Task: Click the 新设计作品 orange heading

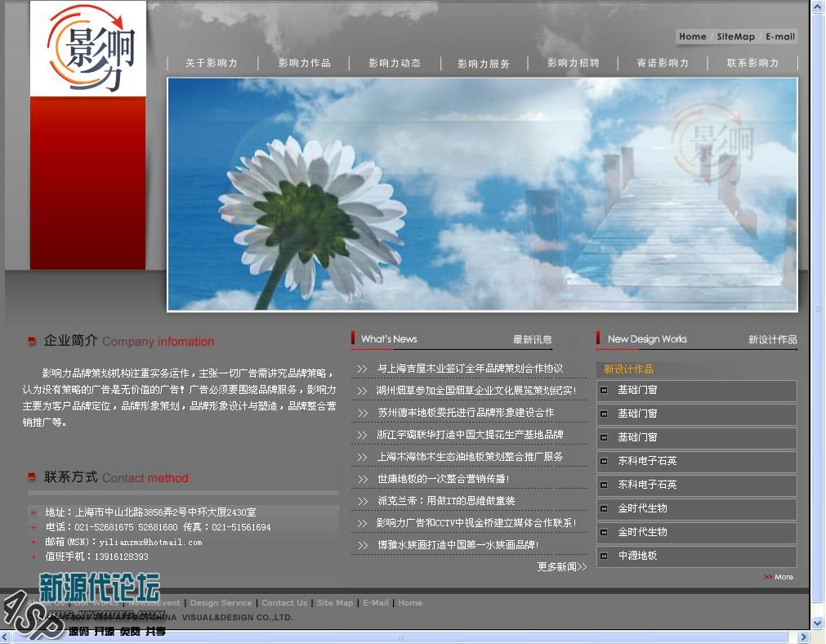Action: pyautogui.click(x=628, y=369)
